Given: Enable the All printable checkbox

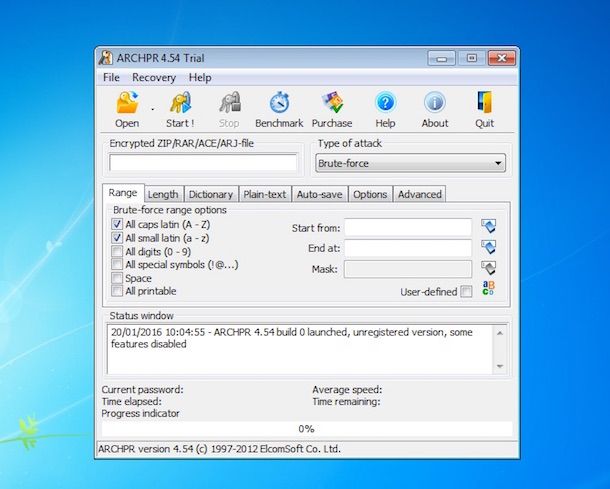Looking at the screenshot, I should click(117, 291).
